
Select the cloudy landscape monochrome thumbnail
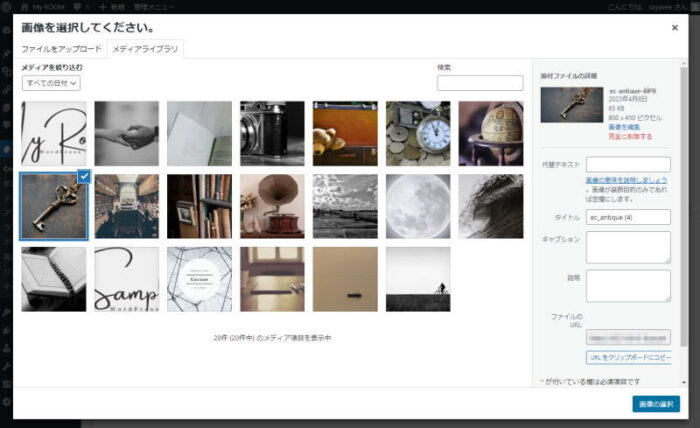point(345,206)
